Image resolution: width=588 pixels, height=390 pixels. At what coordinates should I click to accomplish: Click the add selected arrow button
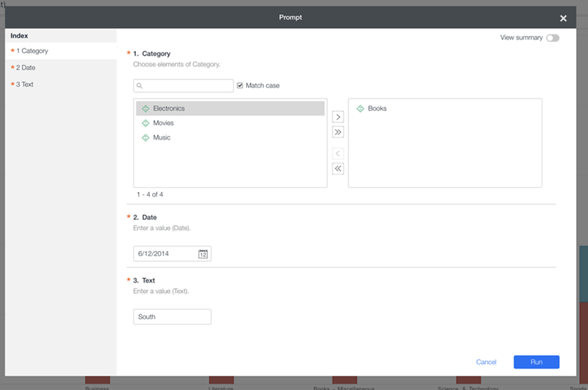click(338, 116)
